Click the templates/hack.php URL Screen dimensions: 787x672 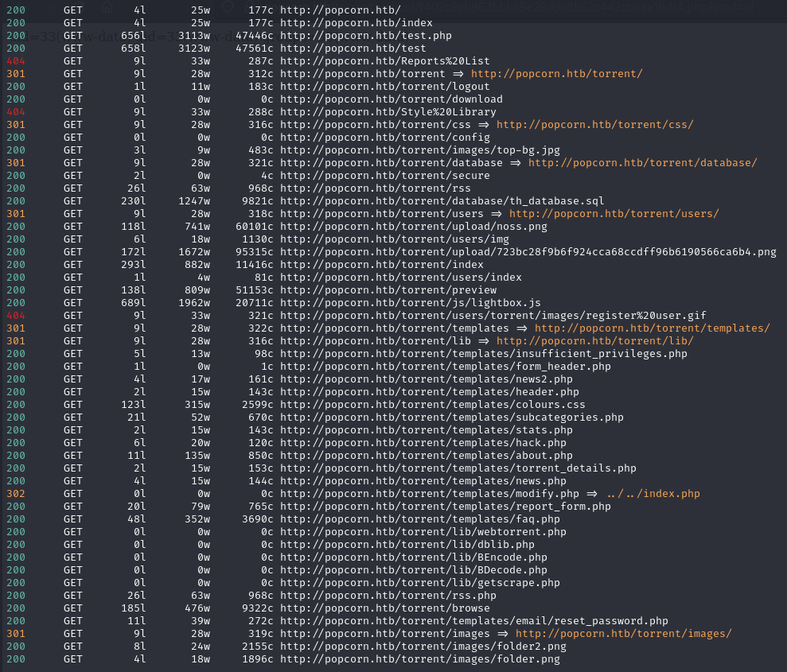423,443
